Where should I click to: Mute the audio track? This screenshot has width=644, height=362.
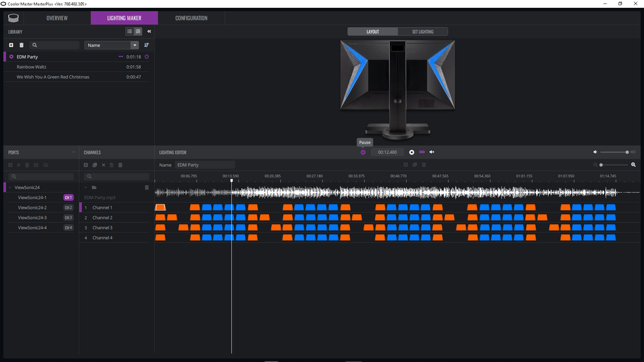point(432,152)
